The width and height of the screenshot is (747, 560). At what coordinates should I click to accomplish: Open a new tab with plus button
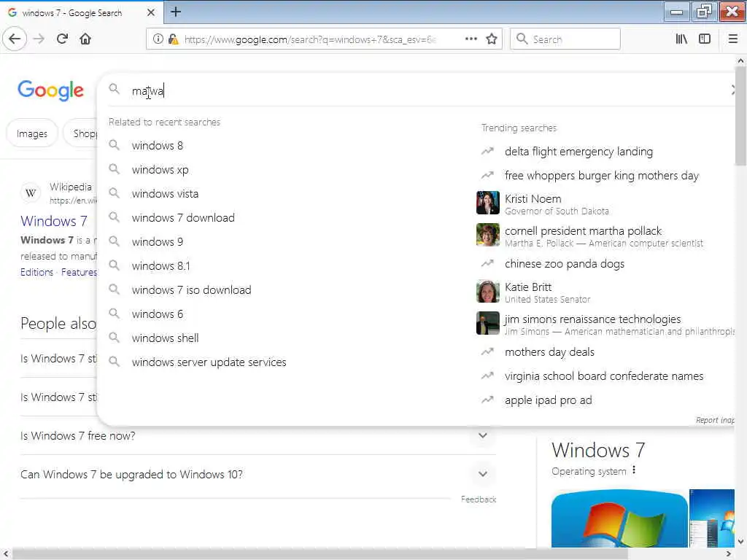[176, 12]
